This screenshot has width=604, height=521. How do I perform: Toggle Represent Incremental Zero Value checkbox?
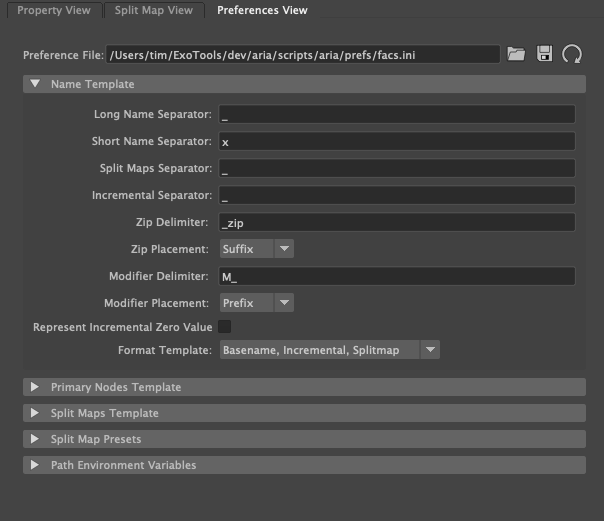225,327
